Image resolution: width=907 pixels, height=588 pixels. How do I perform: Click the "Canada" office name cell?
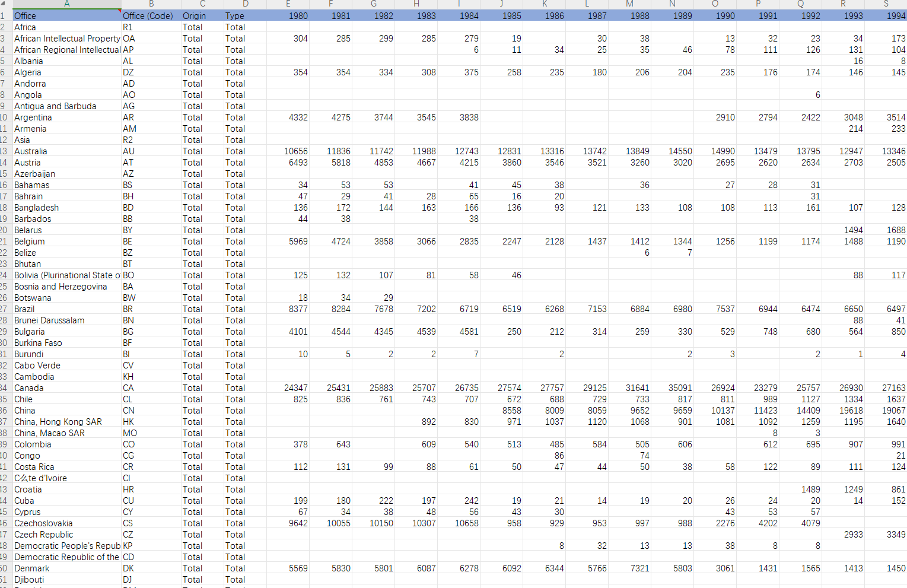pyautogui.click(x=67, y=388)
